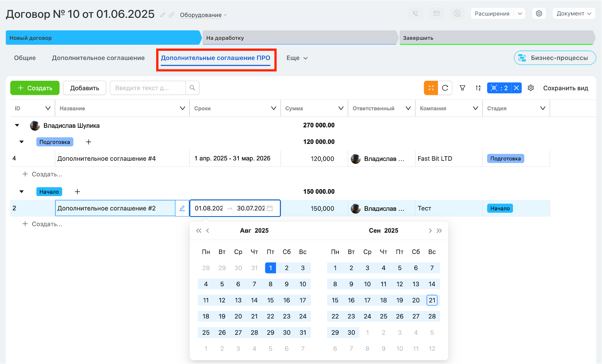Switch to the Общие tab
The width and height of the screenshot is (602, 364).
tap(25, 58)
